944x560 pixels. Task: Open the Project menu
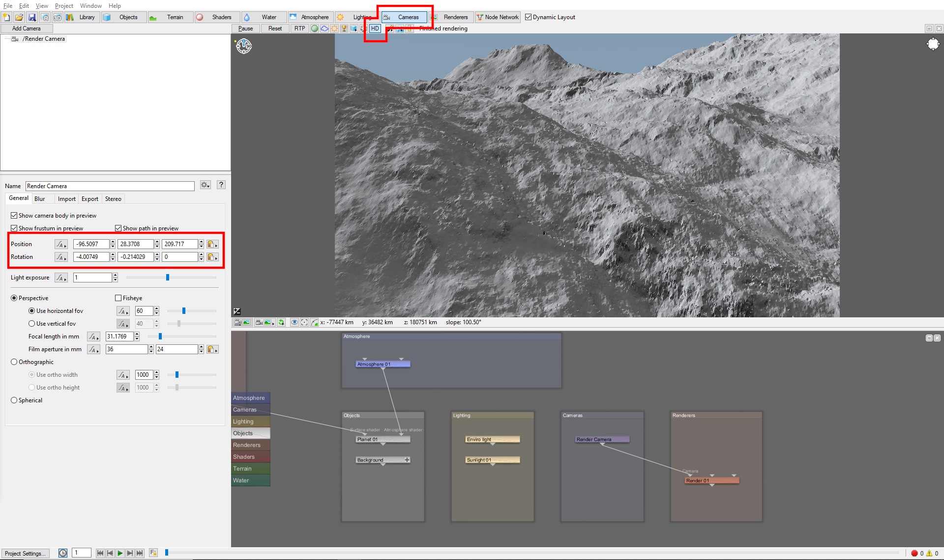pyautogui.click(x=64, y=6)
